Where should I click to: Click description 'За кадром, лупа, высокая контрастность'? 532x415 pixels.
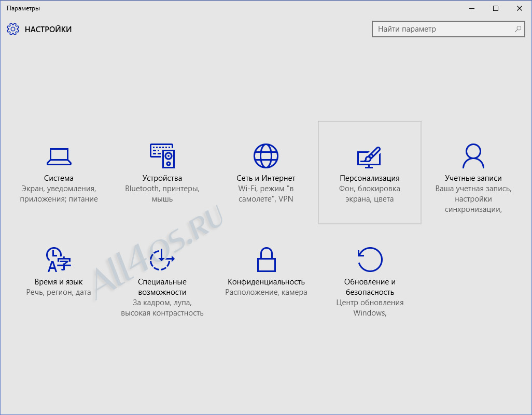(162, 308)
